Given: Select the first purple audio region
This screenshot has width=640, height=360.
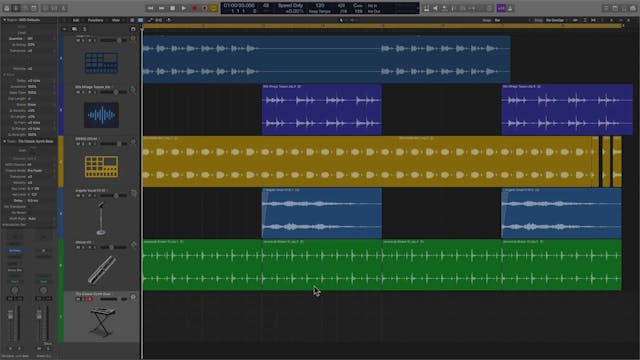Looking at the screenshot, I should point(322,109).
